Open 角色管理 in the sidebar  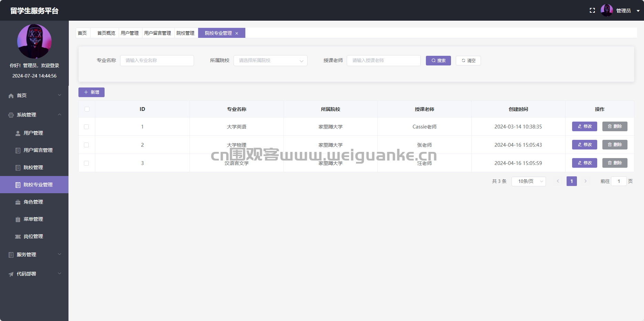point(34,202)
